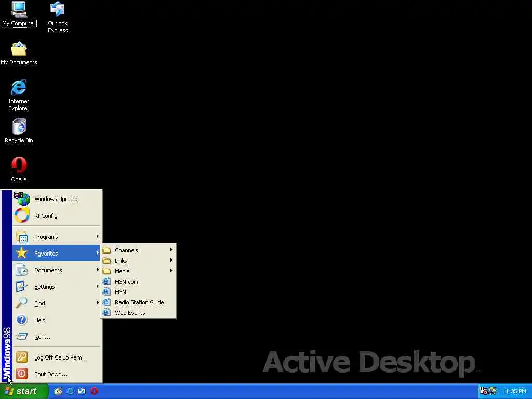
Task: Click the Favorites menu entry
Action: click(x=57, y=253)
